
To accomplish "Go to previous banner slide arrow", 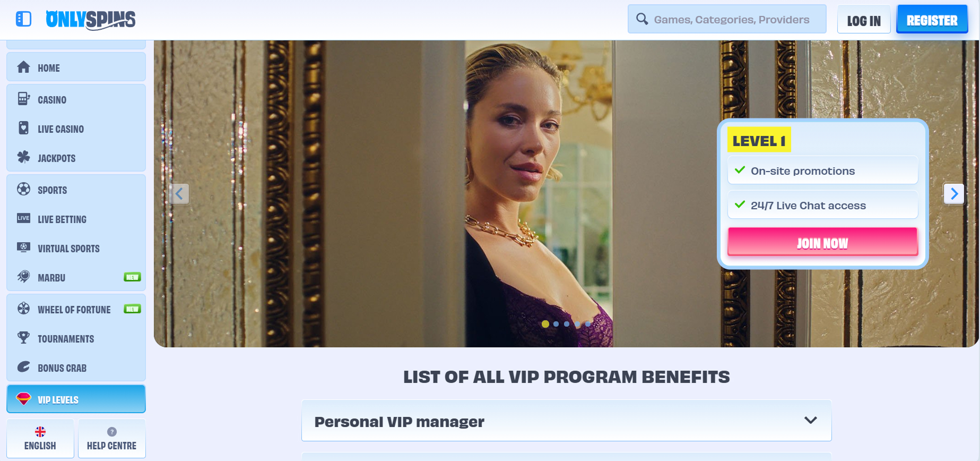I will (179, 193).
